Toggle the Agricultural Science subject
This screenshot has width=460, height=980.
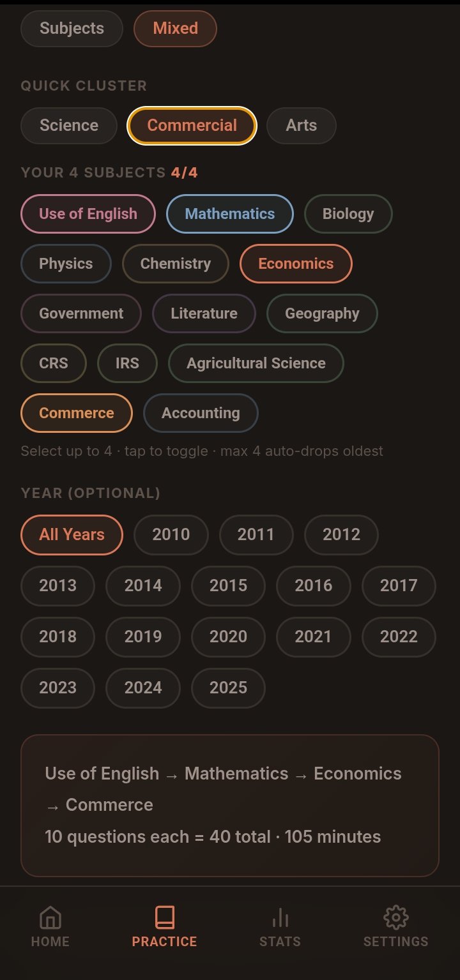pos(256,363)
